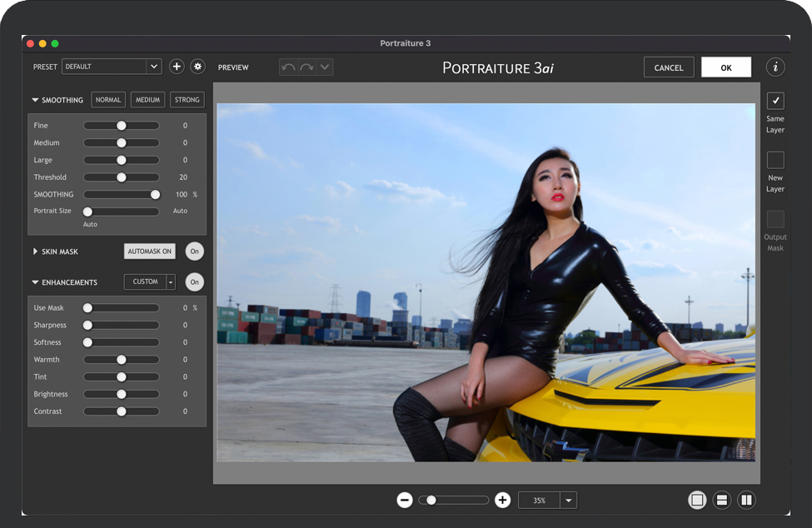Click the add preset plus icon

(x=177, y=67)
